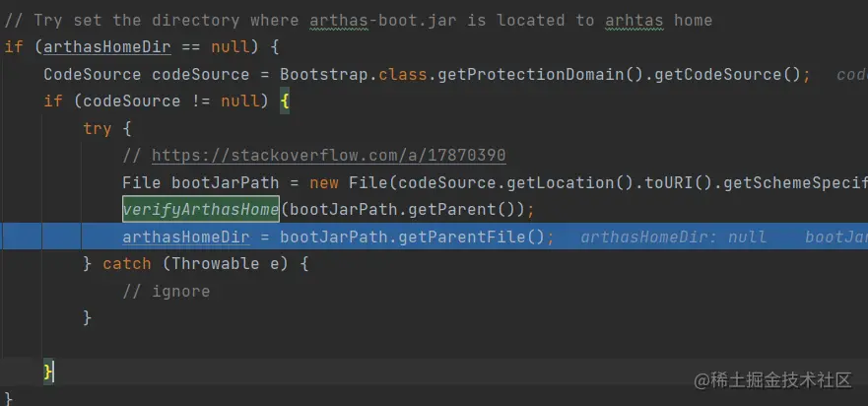Click the 'CodeSource codeSource' declaration

click(147, 74)
